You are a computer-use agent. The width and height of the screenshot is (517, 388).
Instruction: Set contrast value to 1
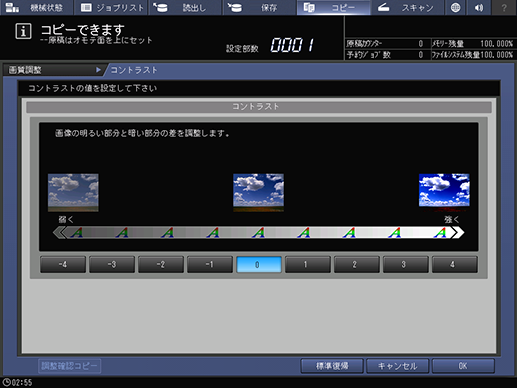pos(308,265)
